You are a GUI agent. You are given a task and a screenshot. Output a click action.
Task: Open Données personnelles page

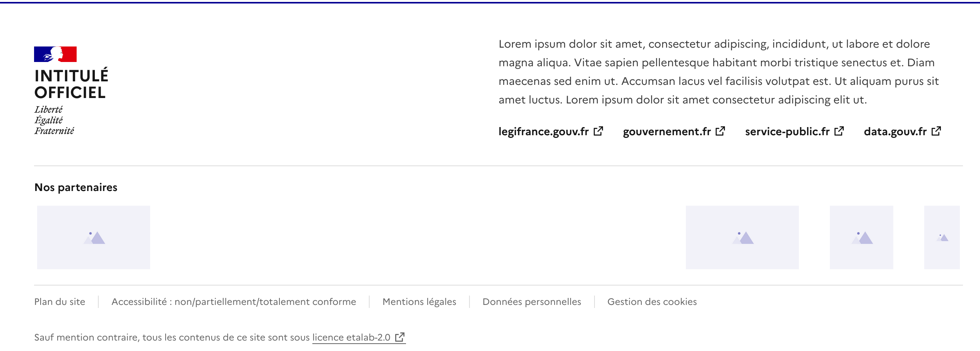coord(532,302)
